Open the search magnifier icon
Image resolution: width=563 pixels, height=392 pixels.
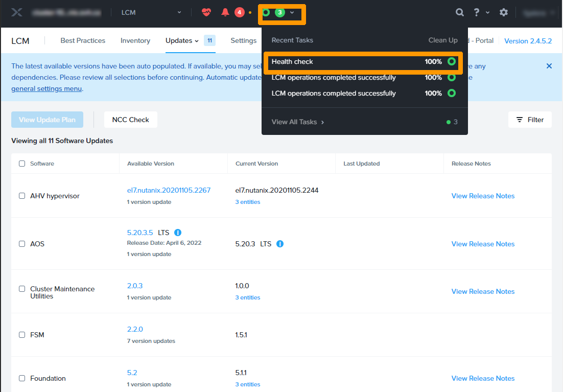[460, 12]
